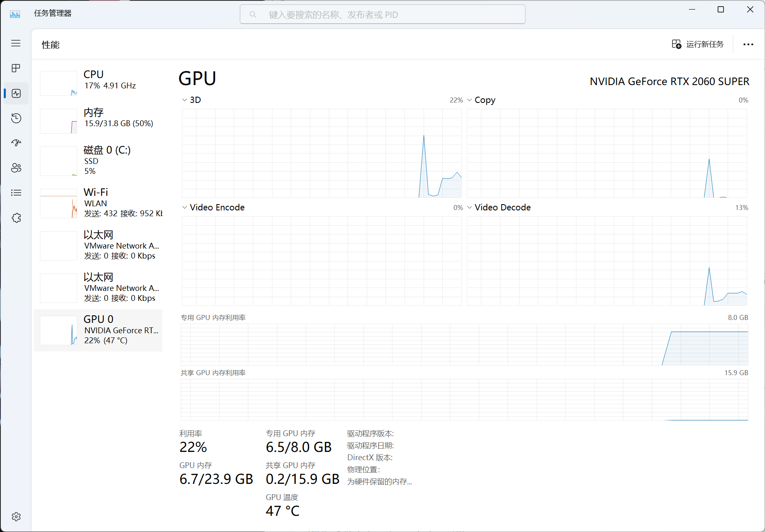Click the Copy usage graph
This screenshot has width=765, height=532.
click(607, 153)
